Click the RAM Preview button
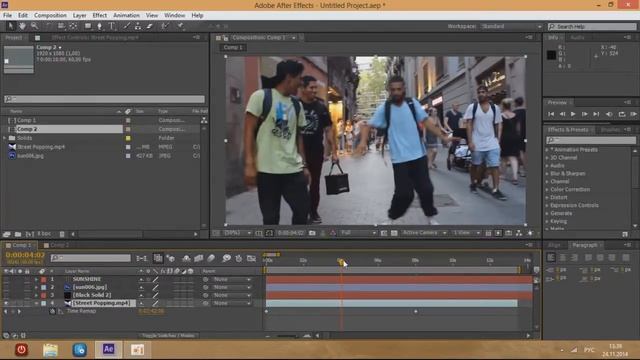 [x=633, y=114]
